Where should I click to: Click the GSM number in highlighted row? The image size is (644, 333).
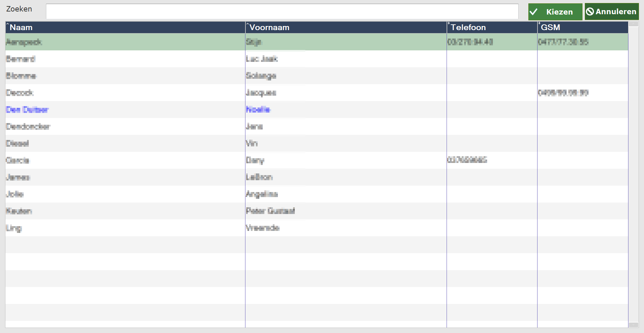click(563, 42)
